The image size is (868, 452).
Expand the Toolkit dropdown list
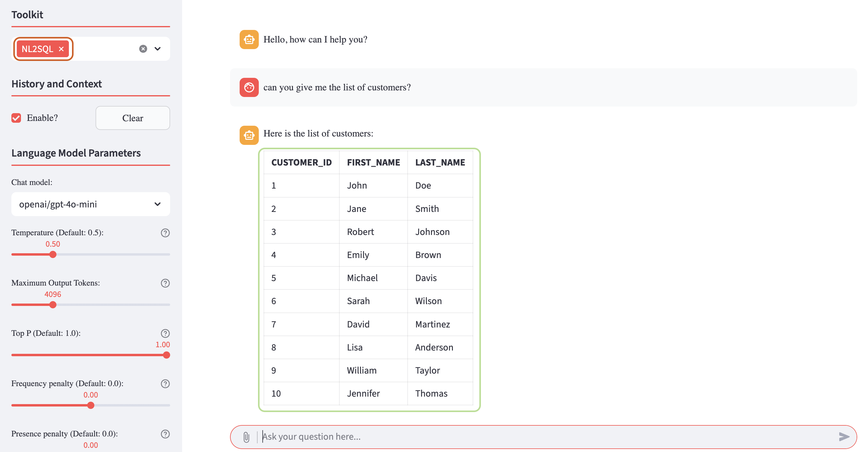click(x=157, y=49)
